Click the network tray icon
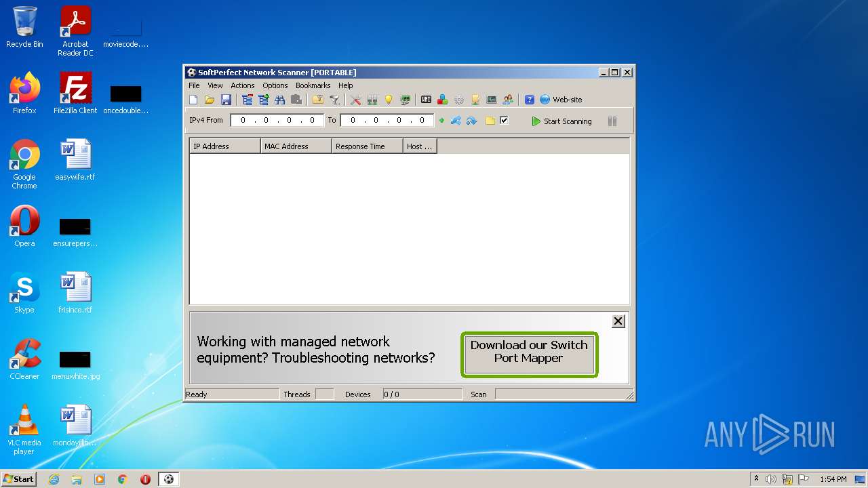This screenshot has height=488, width=868. 787,479
